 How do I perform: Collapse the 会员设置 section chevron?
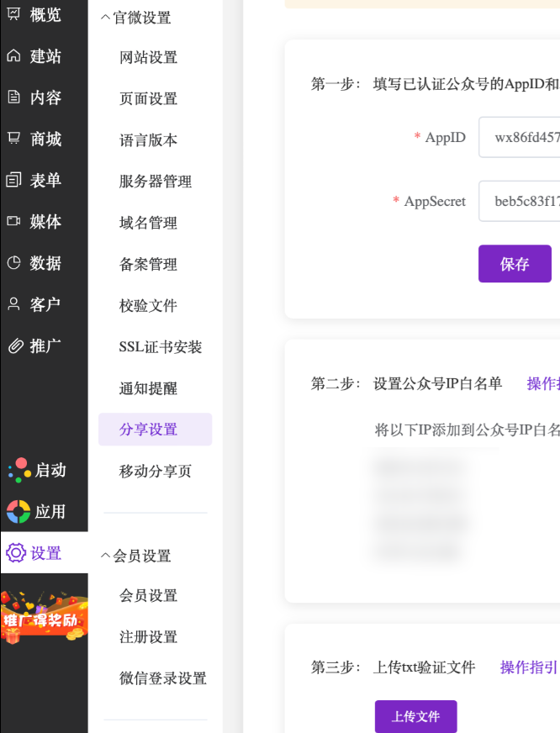106,556
